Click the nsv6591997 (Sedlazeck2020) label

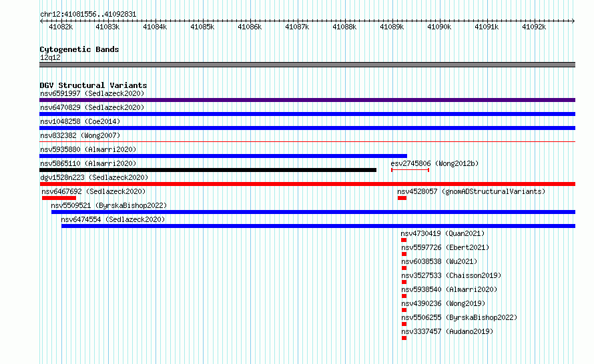(x=92, y=93)
